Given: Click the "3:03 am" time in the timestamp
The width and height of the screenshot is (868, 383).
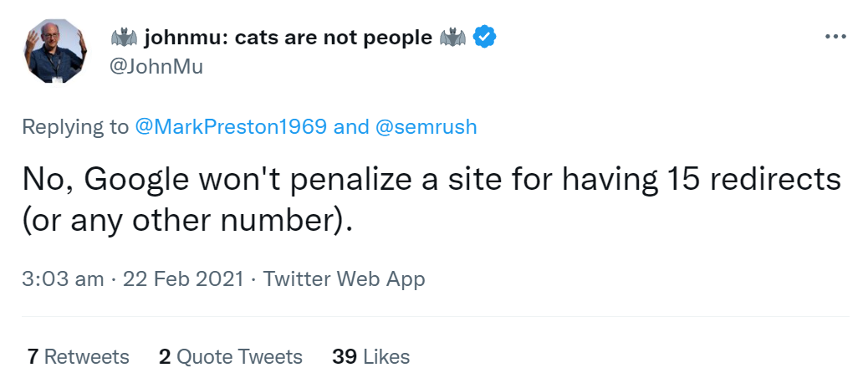Looking at the screenshot, I should [63, 278].
